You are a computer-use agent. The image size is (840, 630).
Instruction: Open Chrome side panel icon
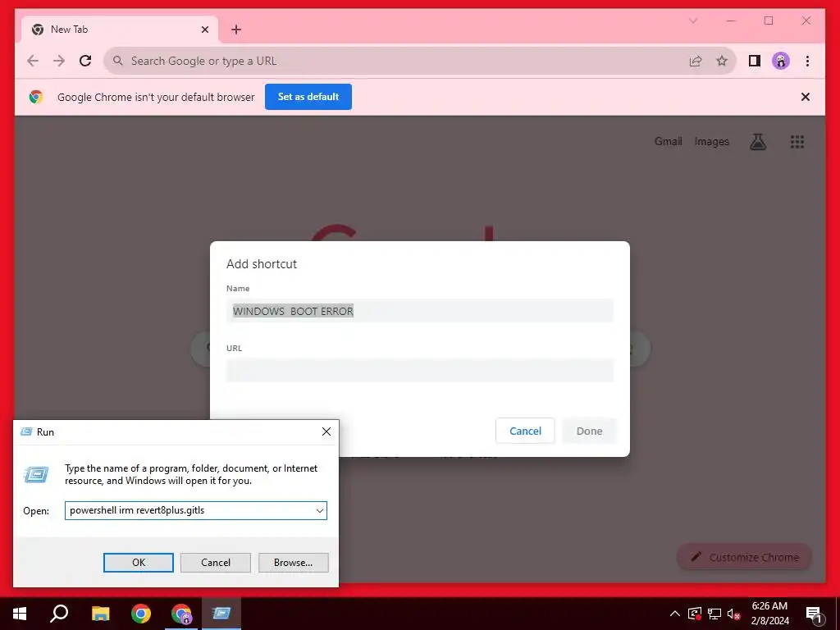(755, 61)
